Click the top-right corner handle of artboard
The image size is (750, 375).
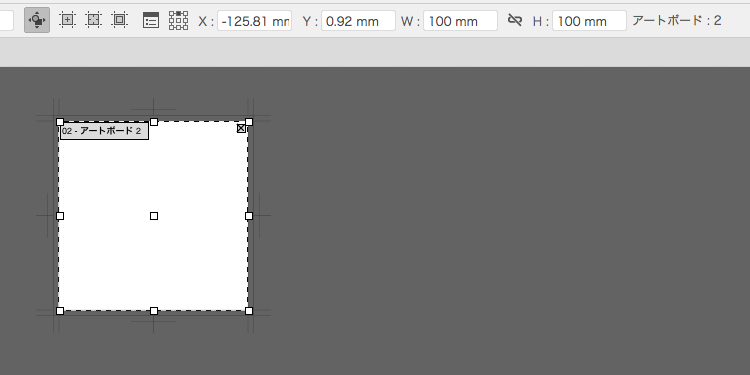249,122
